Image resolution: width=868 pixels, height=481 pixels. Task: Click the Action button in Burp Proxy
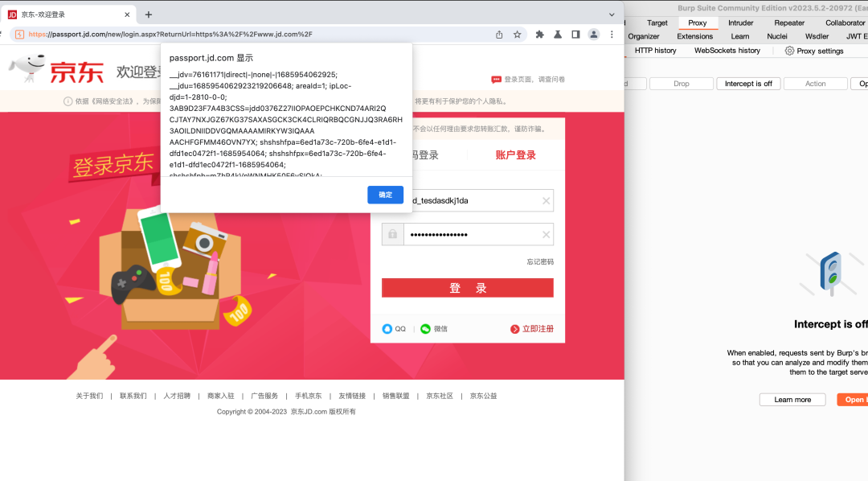tap(816, 84)
